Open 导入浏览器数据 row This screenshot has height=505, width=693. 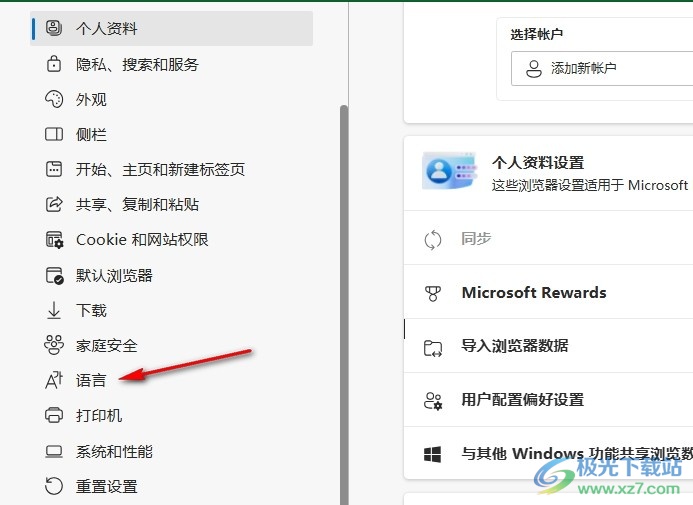point(548,346)
